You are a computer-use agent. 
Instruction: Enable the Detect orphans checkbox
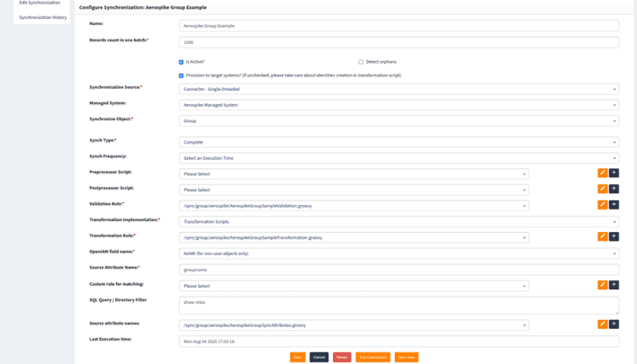click(361, 62)
